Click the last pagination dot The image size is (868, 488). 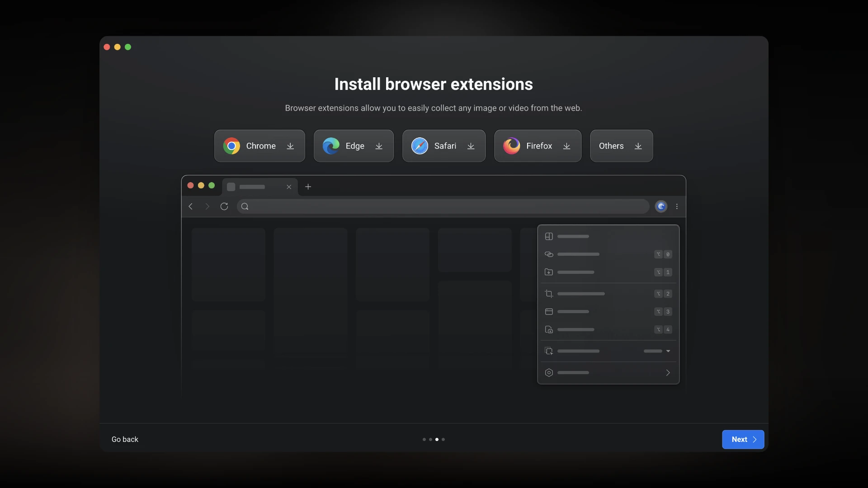[x=443, y=439]
